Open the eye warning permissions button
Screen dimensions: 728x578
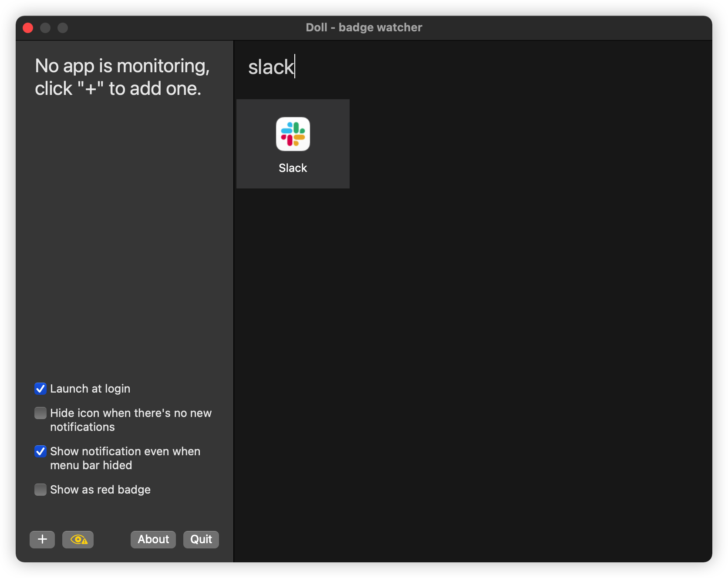point(78,539)
